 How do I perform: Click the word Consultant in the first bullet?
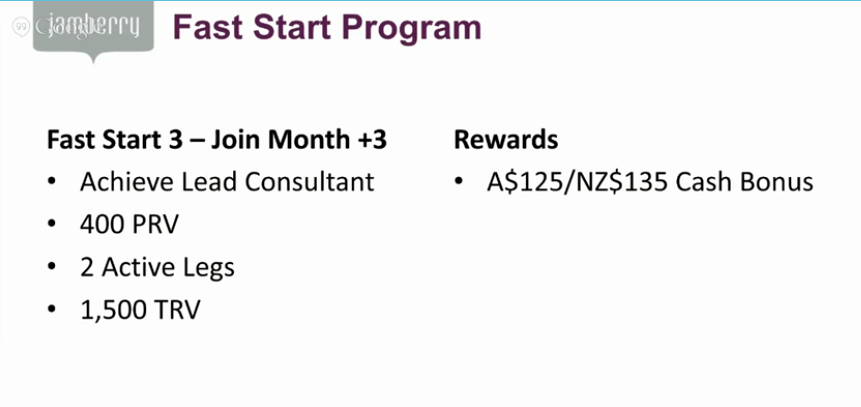point(310,182)
